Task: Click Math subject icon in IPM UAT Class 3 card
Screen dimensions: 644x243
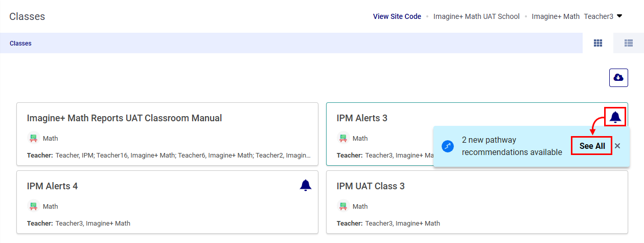Action: coord(343,206)
